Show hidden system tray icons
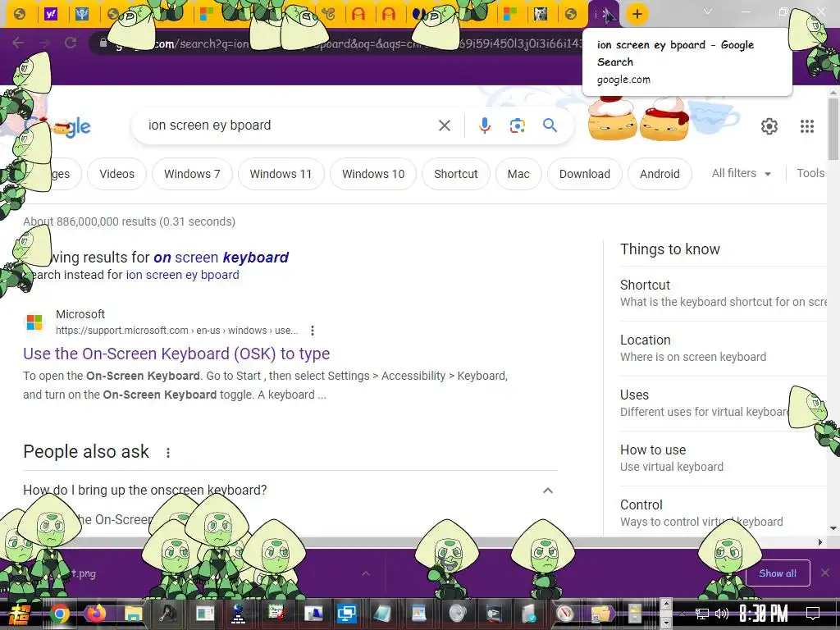The image size is (840, 630). pyautogui.click(x=682, y=614)
